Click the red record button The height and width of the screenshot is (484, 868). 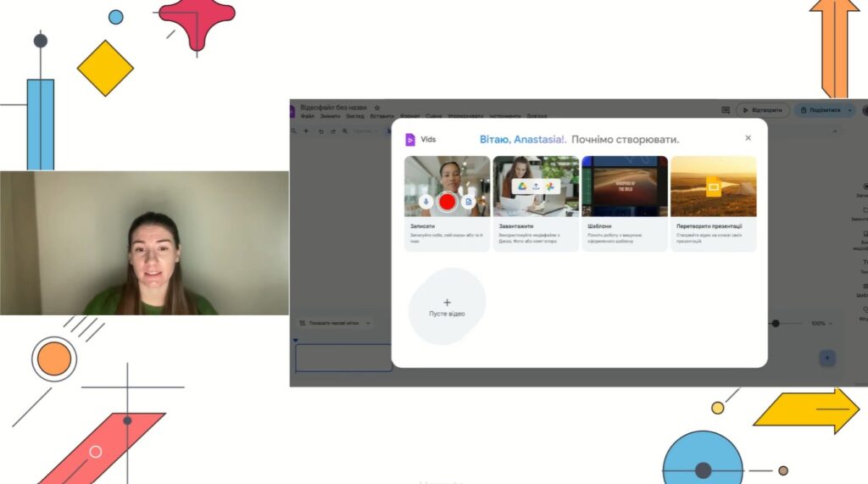point(447,202)
